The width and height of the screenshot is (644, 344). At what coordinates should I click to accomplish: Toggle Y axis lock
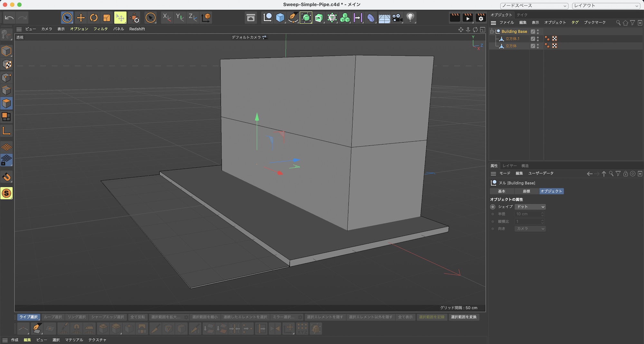click(180, 18)
